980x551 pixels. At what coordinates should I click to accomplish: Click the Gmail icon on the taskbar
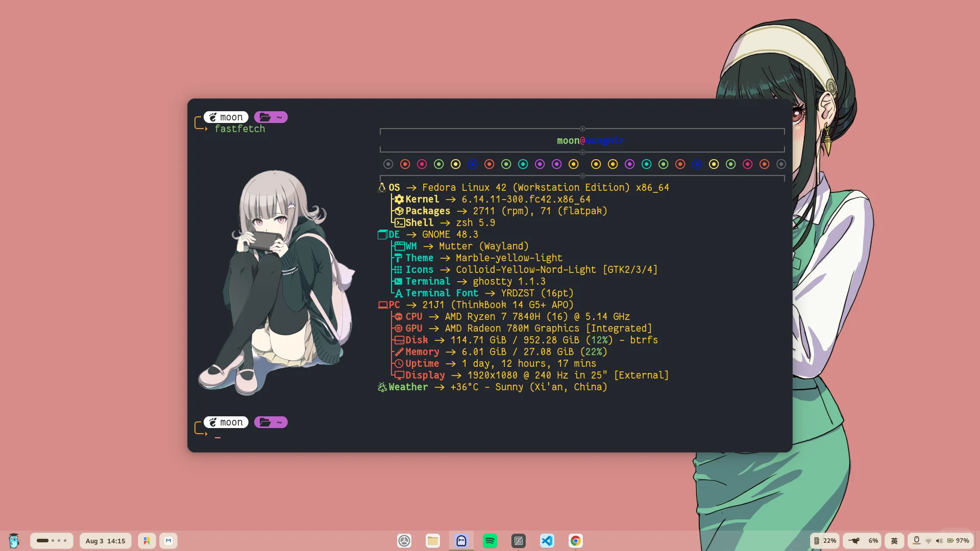point(168,540)
